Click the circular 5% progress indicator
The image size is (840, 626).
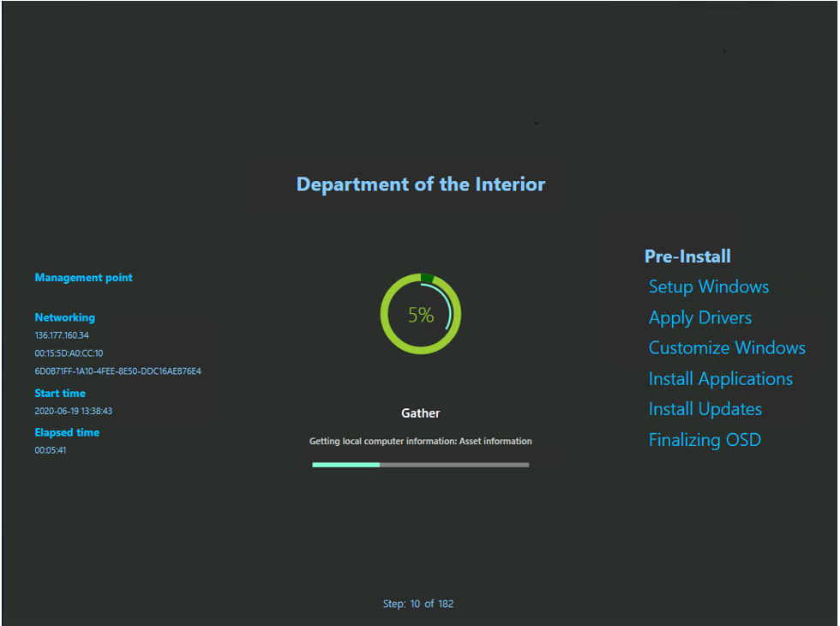pyautogui.click(x=421, y=314)
